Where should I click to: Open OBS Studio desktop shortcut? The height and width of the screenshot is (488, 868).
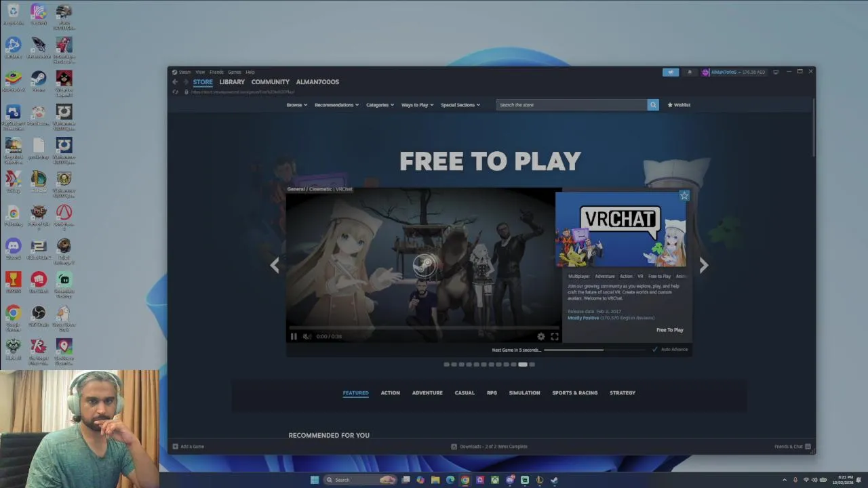point(39,316)
